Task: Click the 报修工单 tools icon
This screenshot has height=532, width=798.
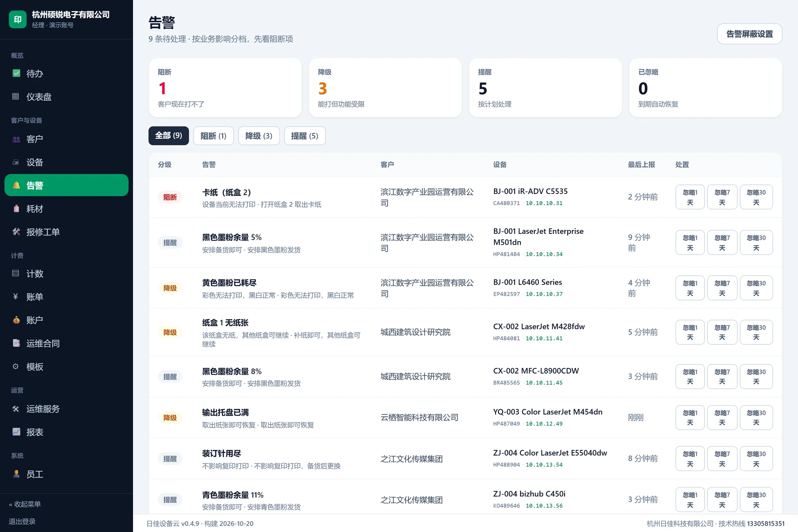Action: pyautogui.click(x=16, y=232)
